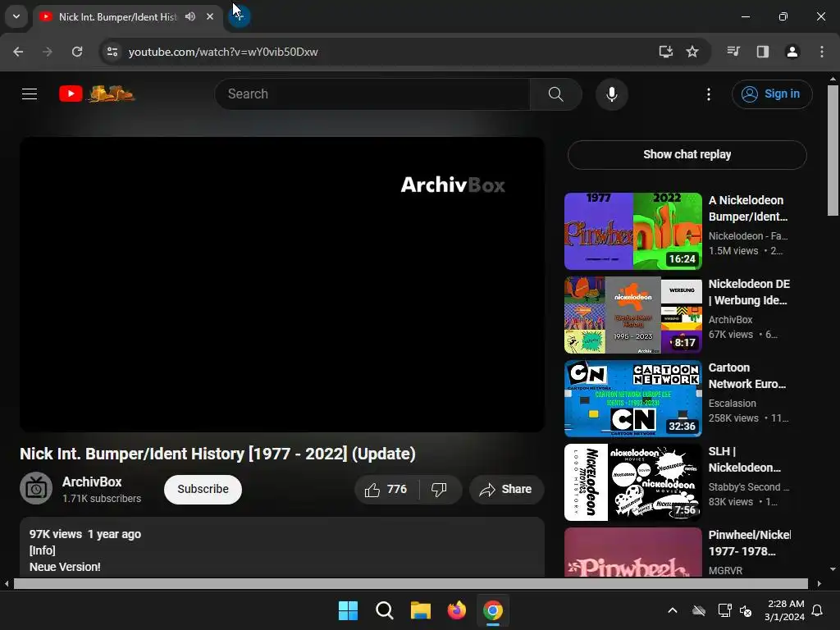Viewport: 840px width, 630px height.
Task: Click Chrome taskbar icon
Action: click(x=493, y=610)
